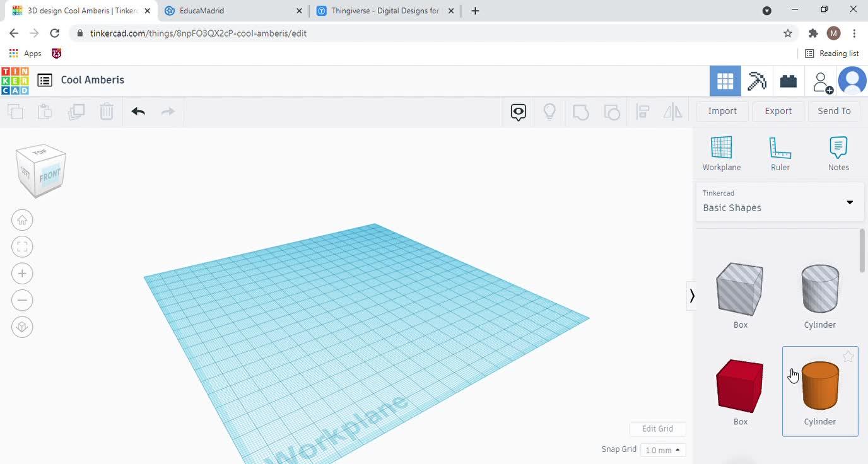Click the Home view icon
868x464 pixels.
(x=22, y=220)
